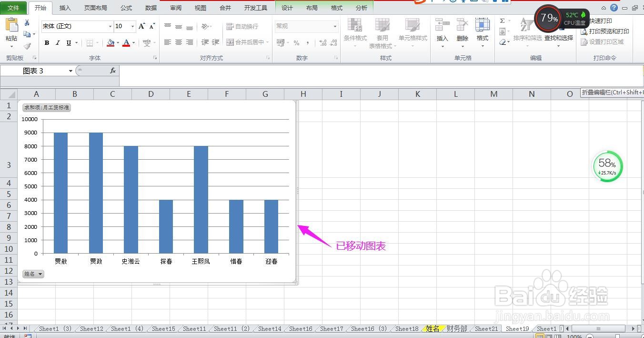
Task: Click print preview and print 打印预览和打印
Action: [x=605, y=31]
